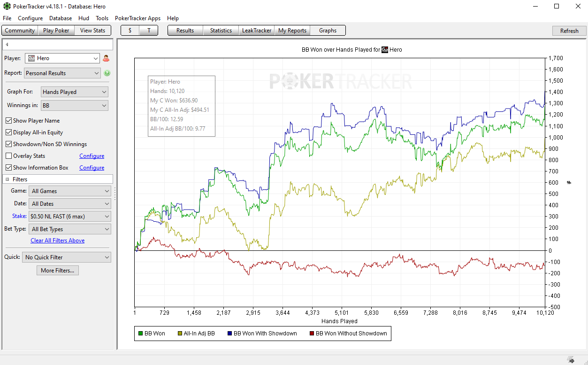Enable the Overlay Stats checkbox
This screenshot has height=365, width=588.
[x=8, y=156]
